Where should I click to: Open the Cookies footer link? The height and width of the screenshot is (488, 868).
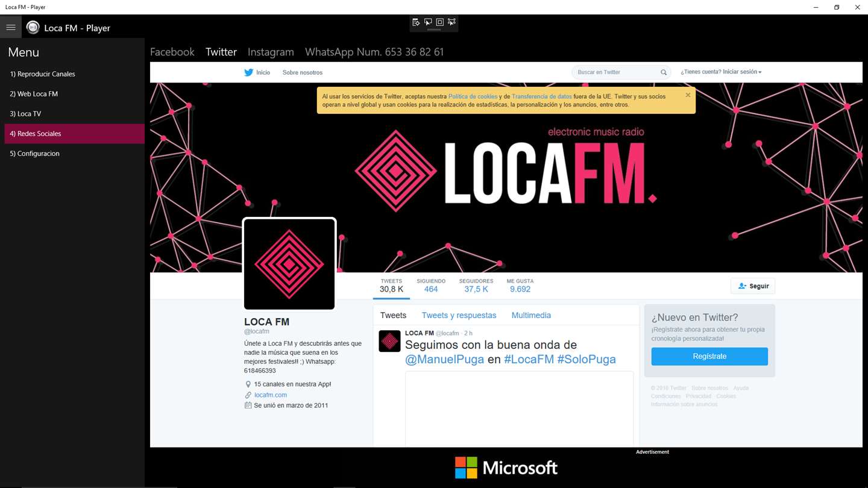pos(726,396)
